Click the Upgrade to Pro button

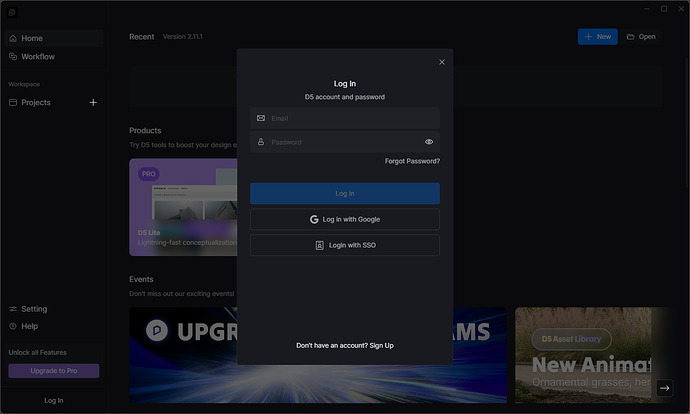click(54, 371)
